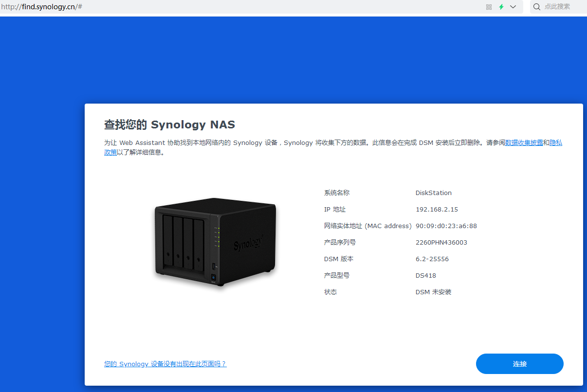Select the IP address 192.168.2.15

coord(437,210)
